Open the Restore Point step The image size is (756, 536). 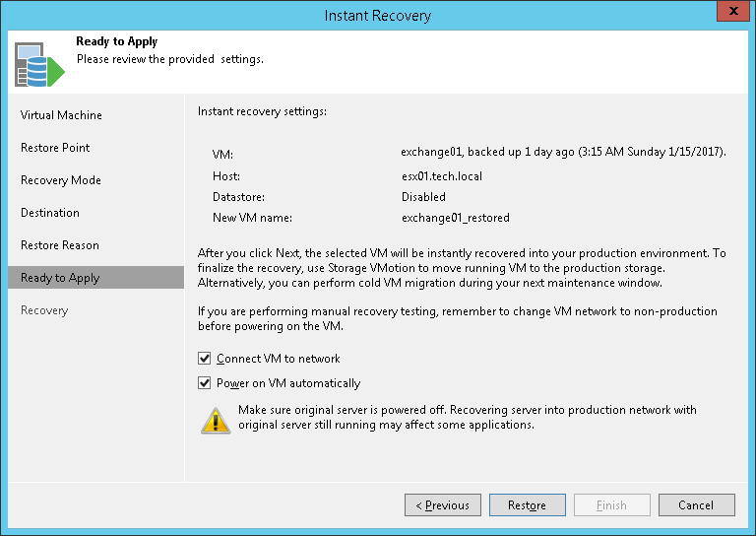tap(55, 148)
